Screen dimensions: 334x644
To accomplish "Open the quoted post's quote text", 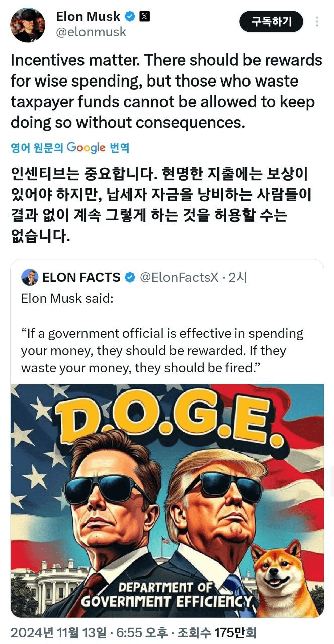I will [162, 350].
